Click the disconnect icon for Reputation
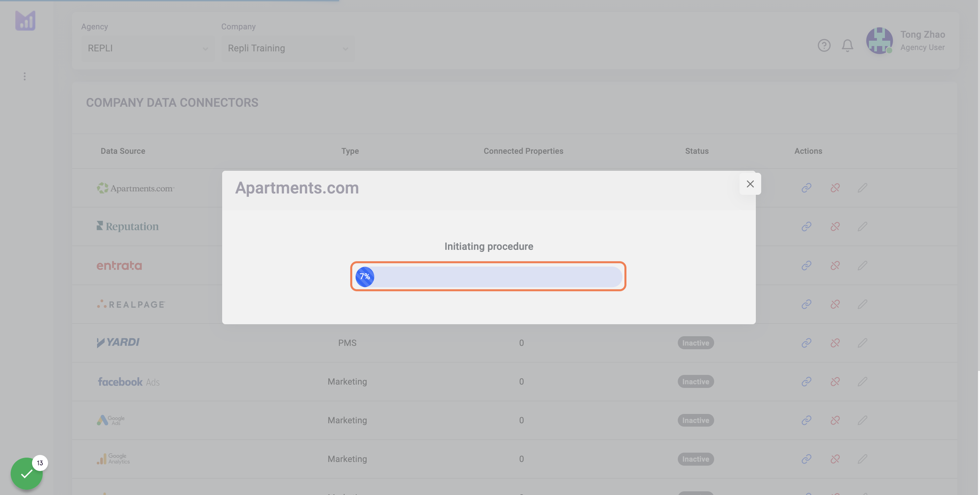Screen dimensions: 980x495 835,226
